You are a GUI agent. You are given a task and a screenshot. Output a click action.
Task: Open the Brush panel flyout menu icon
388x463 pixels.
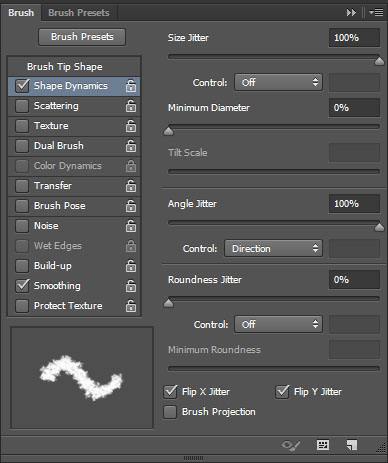[376, 13]
